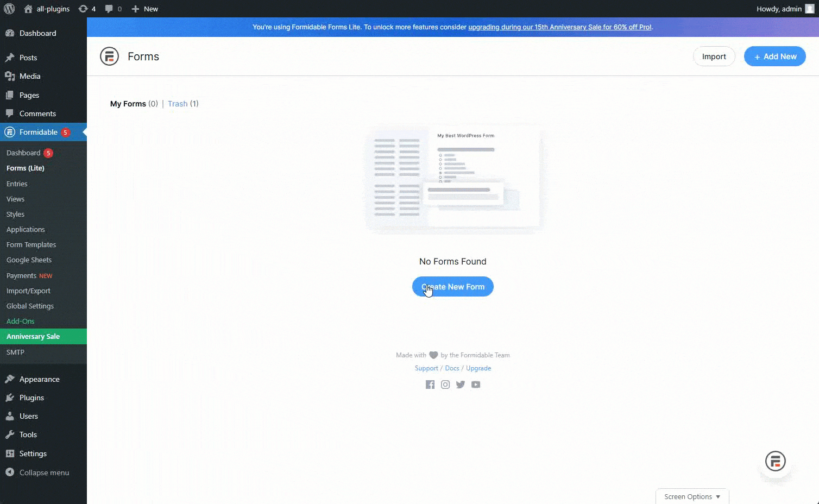Open the Appearance menu
Screen dimensions: 819x504
coord(43,379)
